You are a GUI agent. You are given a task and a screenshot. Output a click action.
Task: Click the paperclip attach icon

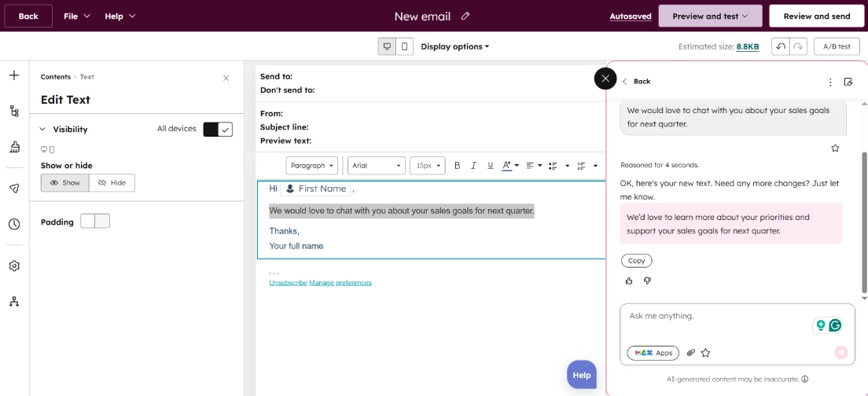pyautogui.click(x=690, y=352)
